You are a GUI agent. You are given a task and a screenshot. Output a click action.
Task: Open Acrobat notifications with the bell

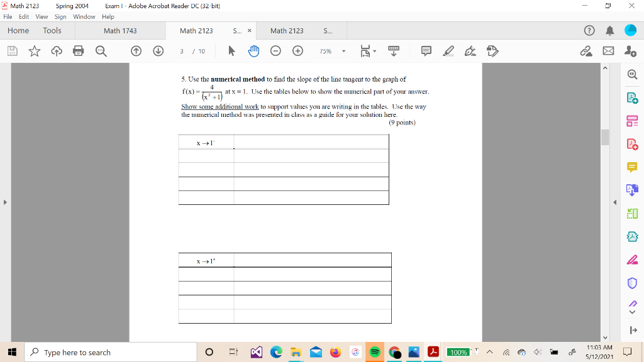click(x=609, y=30)
